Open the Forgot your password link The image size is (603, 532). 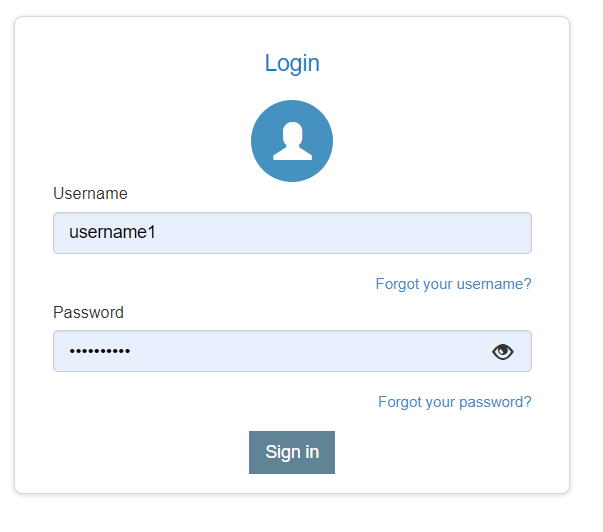pyautogui.click(x=454, y=402)
